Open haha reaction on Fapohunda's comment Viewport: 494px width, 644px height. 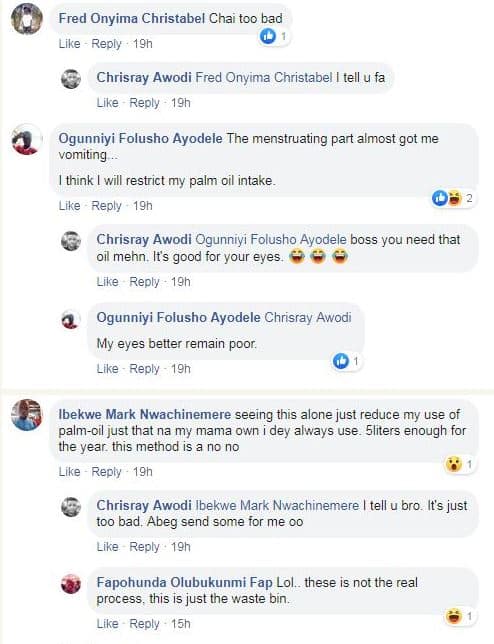(460, 616)
